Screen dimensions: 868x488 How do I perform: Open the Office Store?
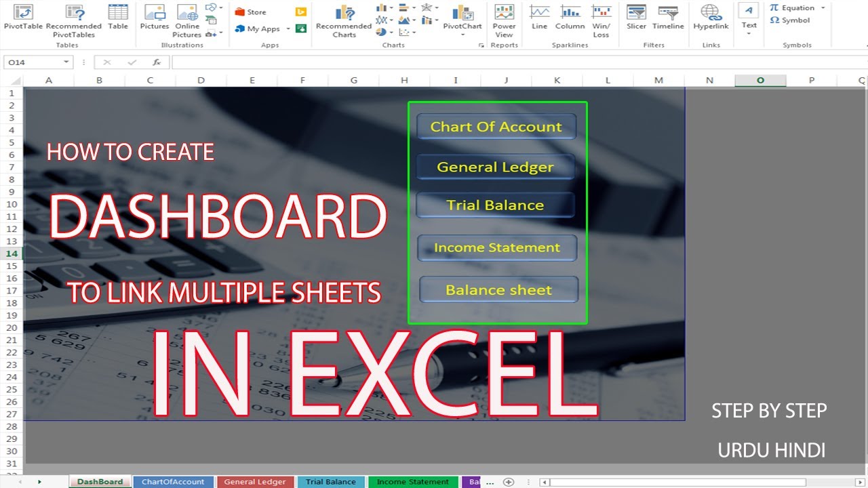250,12
